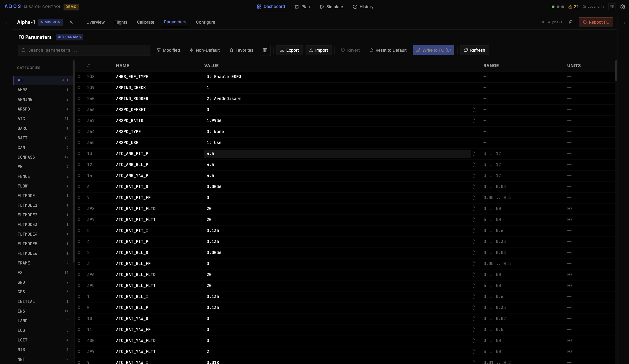629x364 pixels.
Task: Favorite the ATC_ANG_PIT_P parameter star
Action: pos(79,154)
